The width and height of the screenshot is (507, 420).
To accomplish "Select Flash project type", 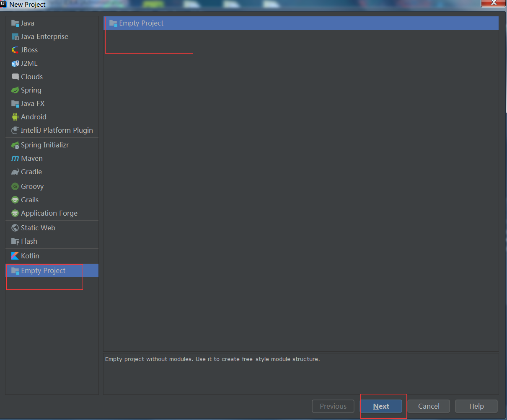I will (x=52, y=242).
